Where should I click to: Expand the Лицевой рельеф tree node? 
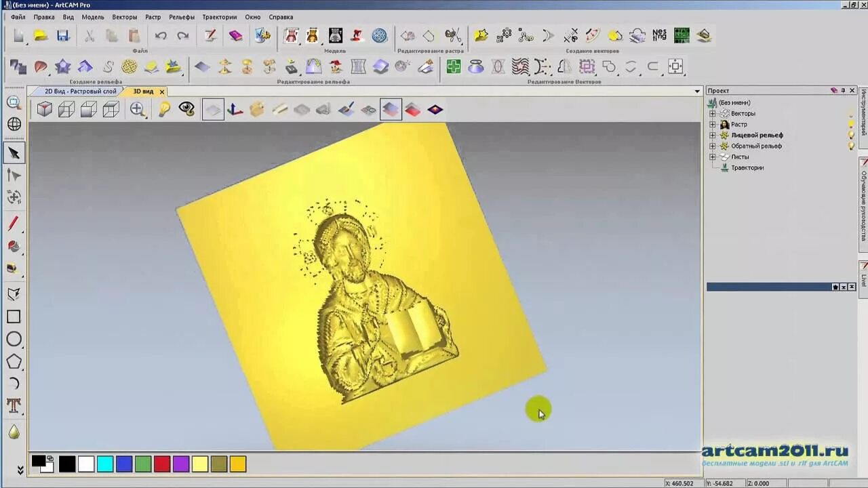point(713,136)
